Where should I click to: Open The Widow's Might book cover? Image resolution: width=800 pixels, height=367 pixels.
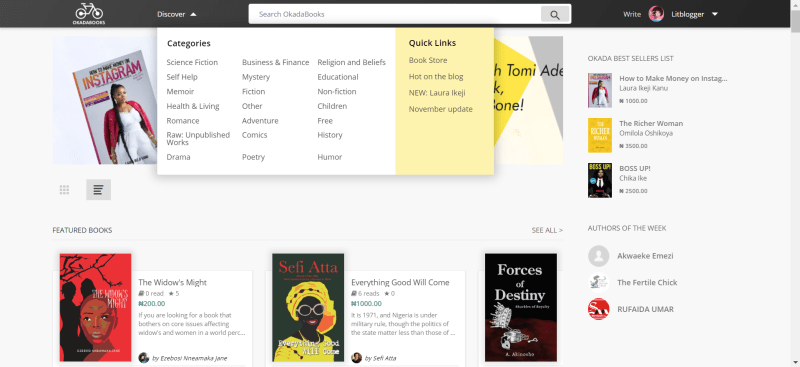[x=95, y=307]
